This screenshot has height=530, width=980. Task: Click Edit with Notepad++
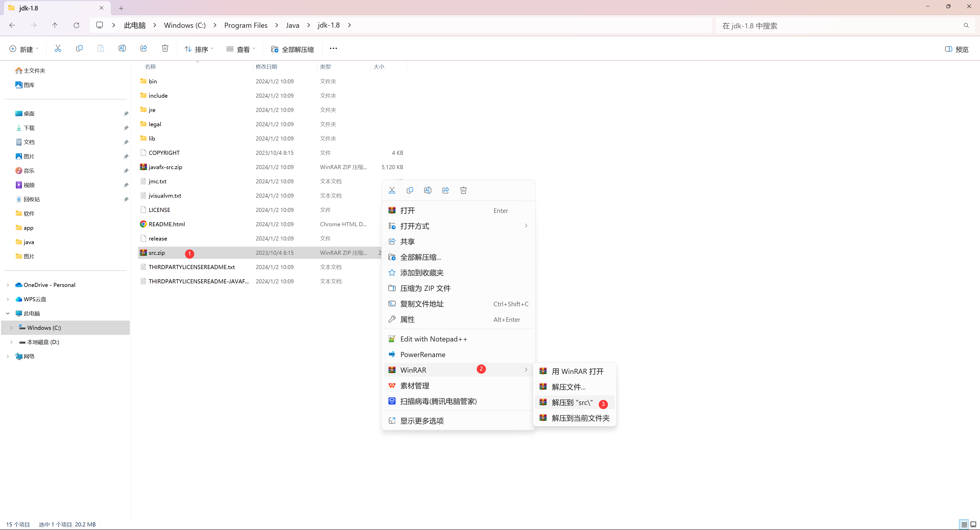click(458, 339)
